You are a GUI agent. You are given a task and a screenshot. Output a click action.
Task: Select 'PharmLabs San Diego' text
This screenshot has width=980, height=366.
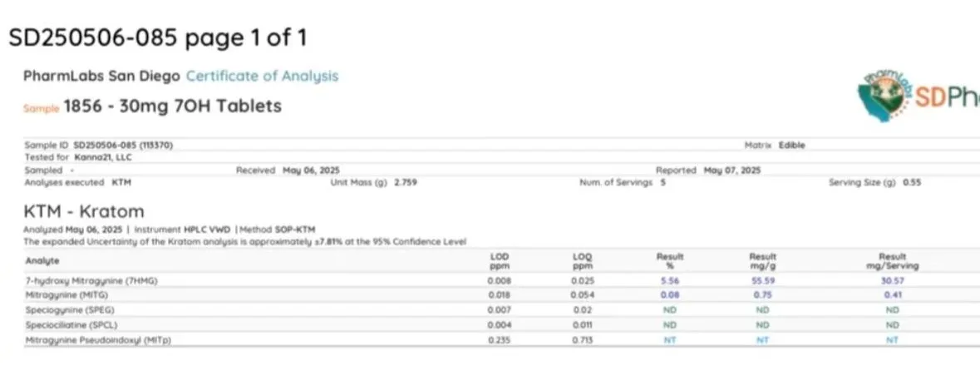point(102,77)
